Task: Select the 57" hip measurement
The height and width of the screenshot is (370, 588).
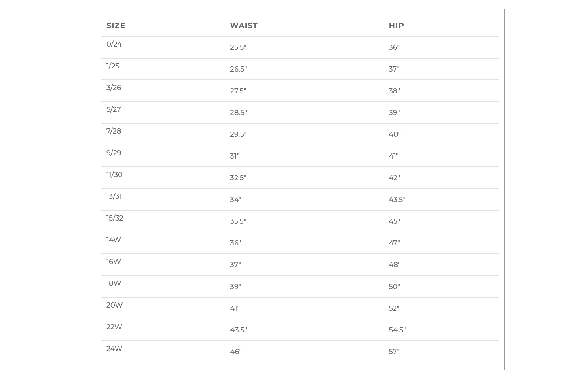Action: point(394,352)
